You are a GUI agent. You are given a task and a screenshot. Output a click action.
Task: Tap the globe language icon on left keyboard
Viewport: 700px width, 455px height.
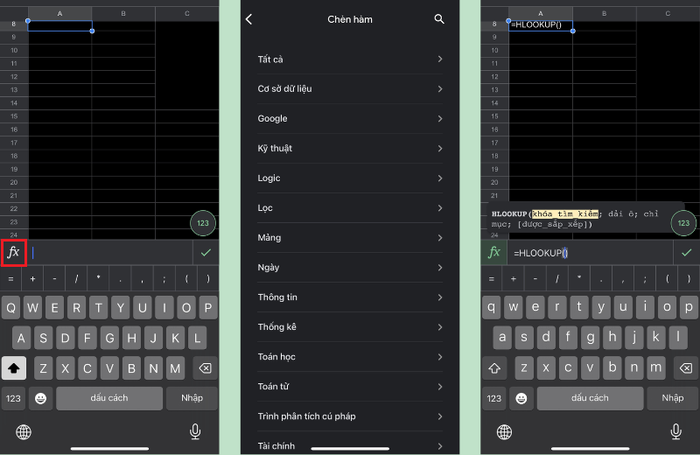click(x=24, y=432)
